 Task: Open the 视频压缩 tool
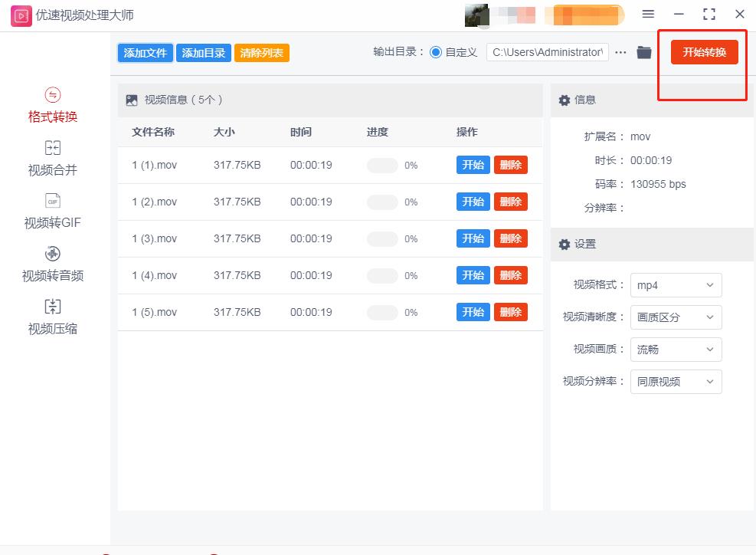click(51, 317)
